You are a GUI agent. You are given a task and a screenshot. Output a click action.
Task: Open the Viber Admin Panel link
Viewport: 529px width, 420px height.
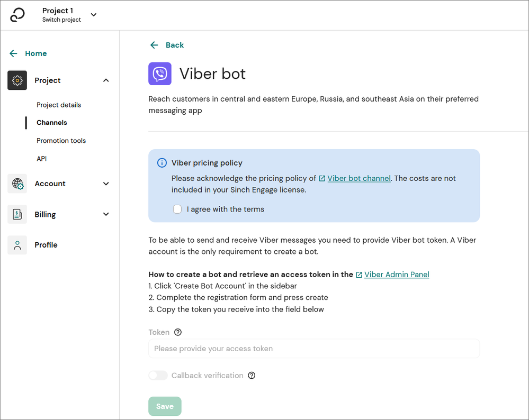[397, 275]
